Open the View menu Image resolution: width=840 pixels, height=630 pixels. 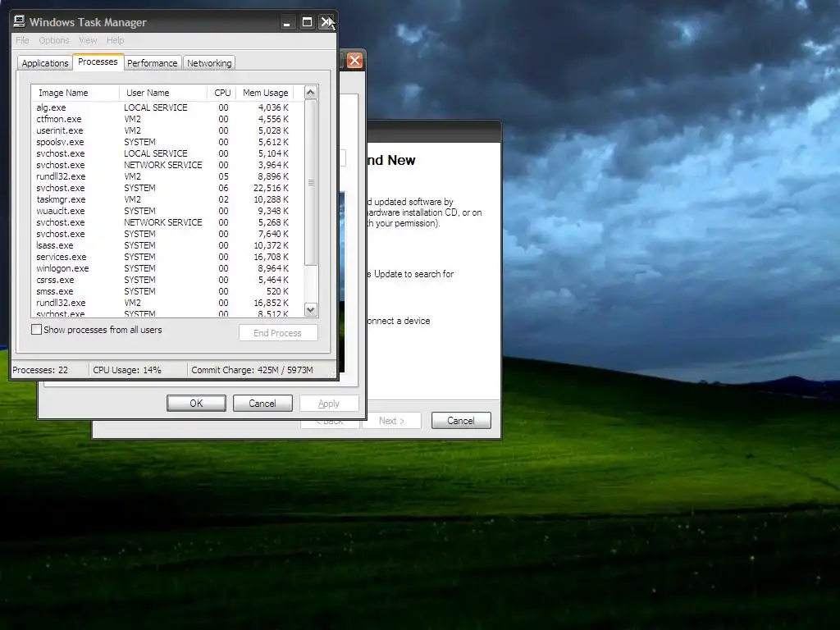pos(88,40)
